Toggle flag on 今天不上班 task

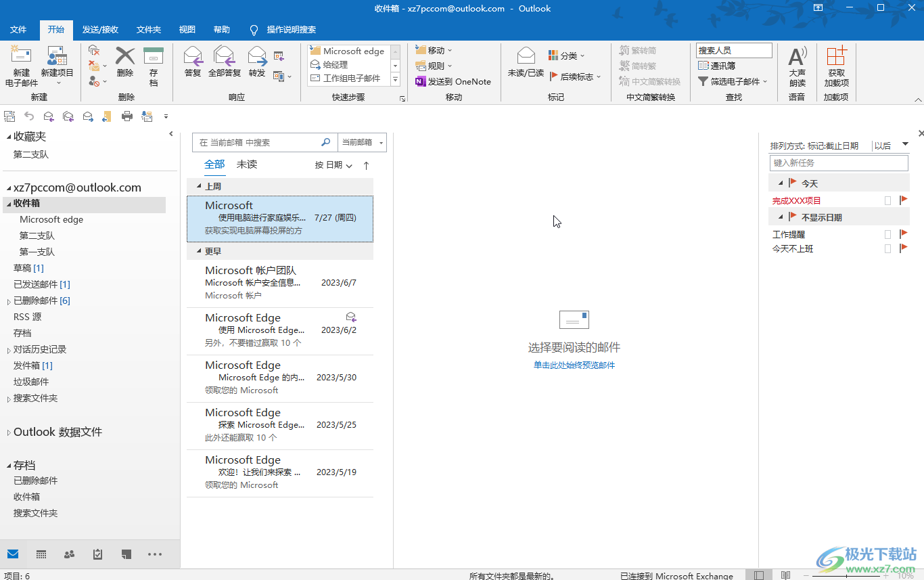coord(903,248)
